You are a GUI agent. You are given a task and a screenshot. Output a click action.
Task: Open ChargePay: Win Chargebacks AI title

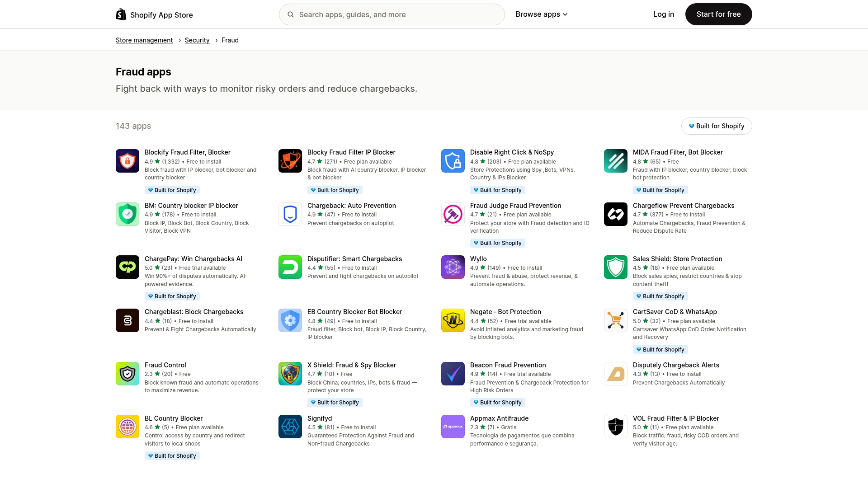[x=193, y=259]
